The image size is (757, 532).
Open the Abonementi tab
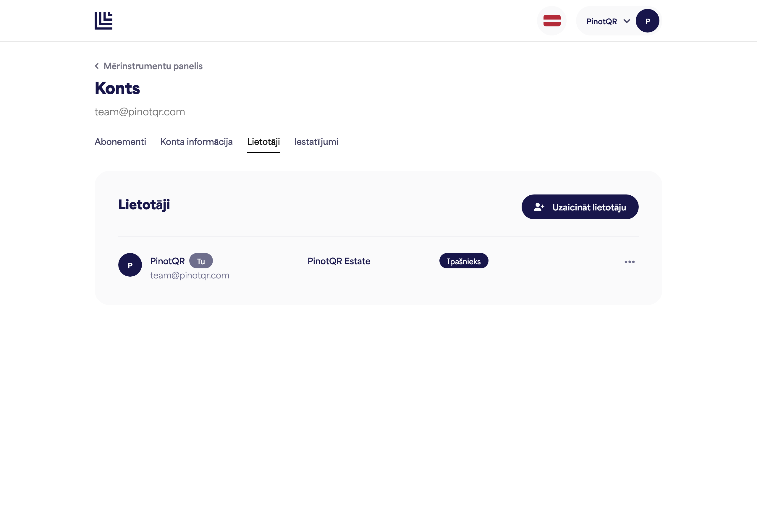pyautogui.click(x=120, y=142)
